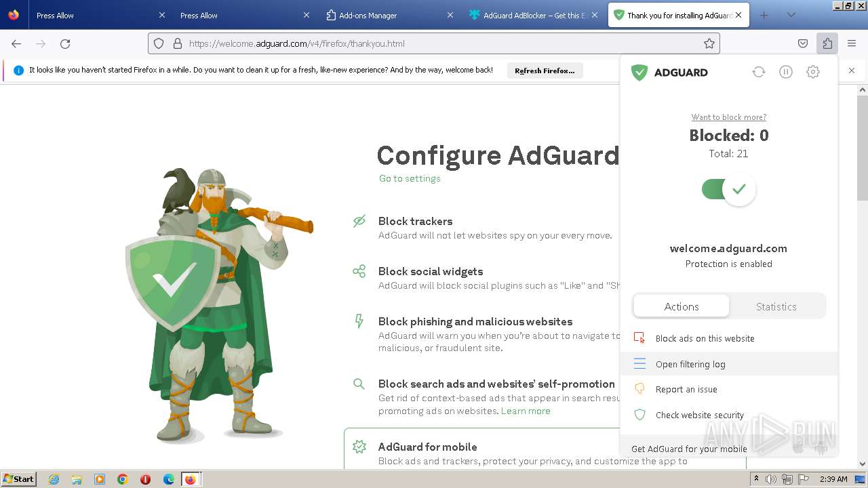Close the Add-ons Manager tab

[450, 15]
